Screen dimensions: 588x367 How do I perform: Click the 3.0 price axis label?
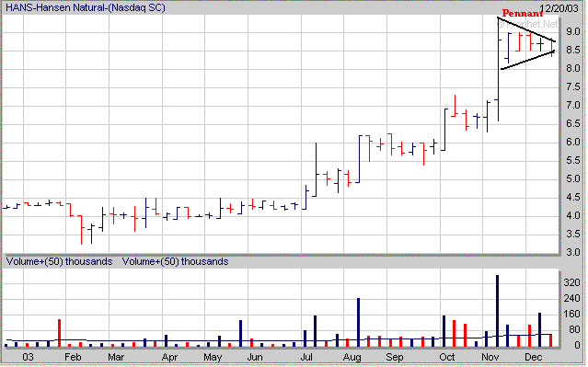(x=573, y=252)
